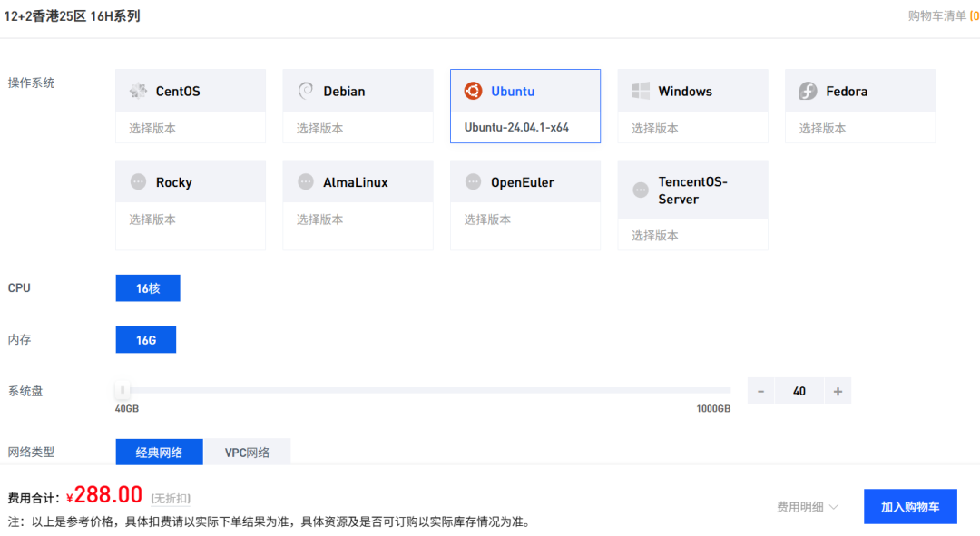This screenshot has height=536, width=980.
Task: Open the 购物车清单 cart list
Action: coord(943,15)
